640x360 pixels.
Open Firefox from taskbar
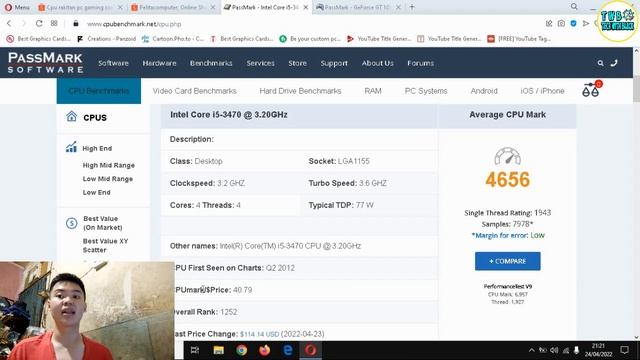(x=264, y=350)
